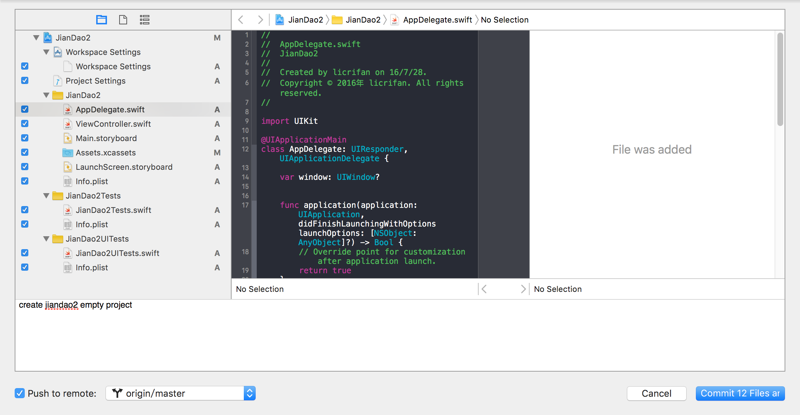Uncheck the JianDao2Tests.swift checkbox
This screenshot has width=800, height=415.
coord(24,210)
